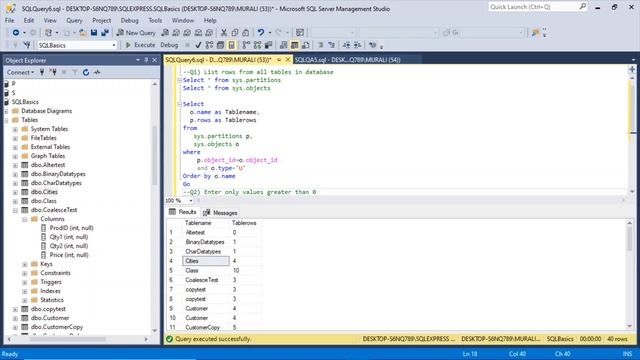Screen dimensions: 640x360
Task: Click Uncomment selected lines icon
Action: click(x=331, y=45)
